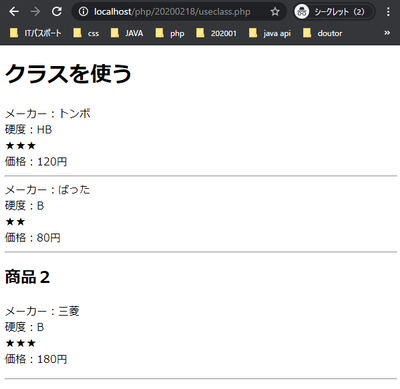Open the incognito シークレット (2) profile button
This screenshot has height=389, width=400.
[334, 12]
